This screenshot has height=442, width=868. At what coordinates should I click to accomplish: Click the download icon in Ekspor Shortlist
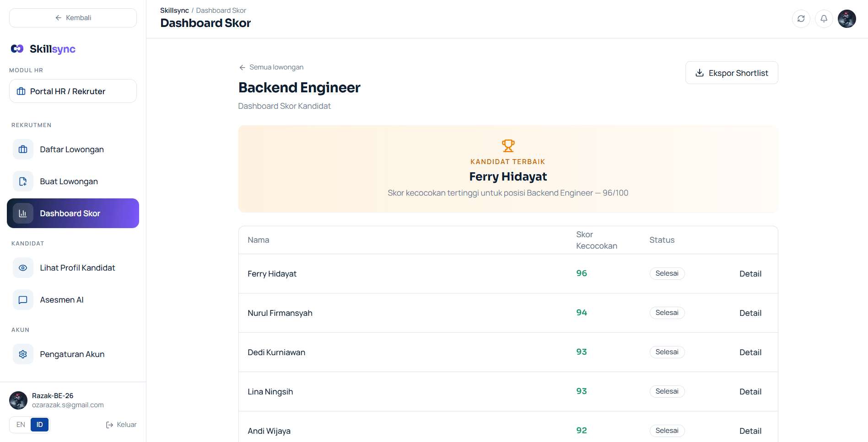pos(700,73)
